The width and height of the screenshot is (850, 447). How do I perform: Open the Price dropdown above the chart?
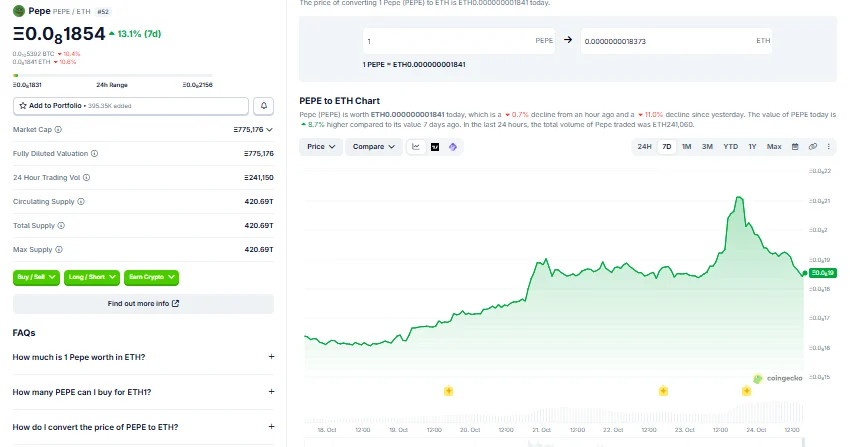click(321, 147)
